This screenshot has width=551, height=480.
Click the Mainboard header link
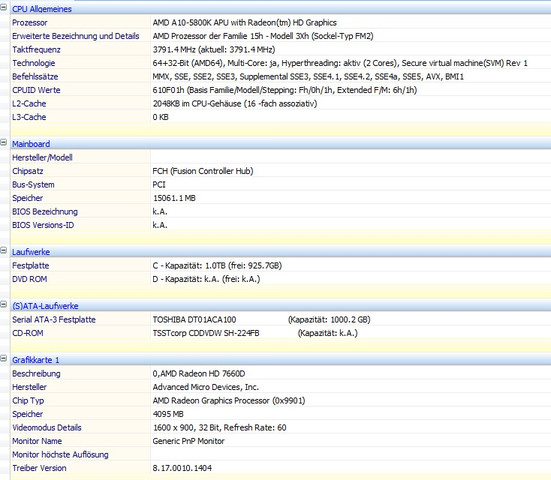tap(31, 144)
